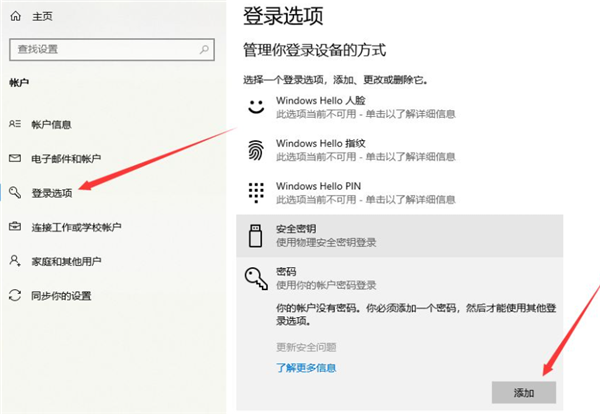Click the Windows Hello PIN keypad icon

[x=255, y=192]
